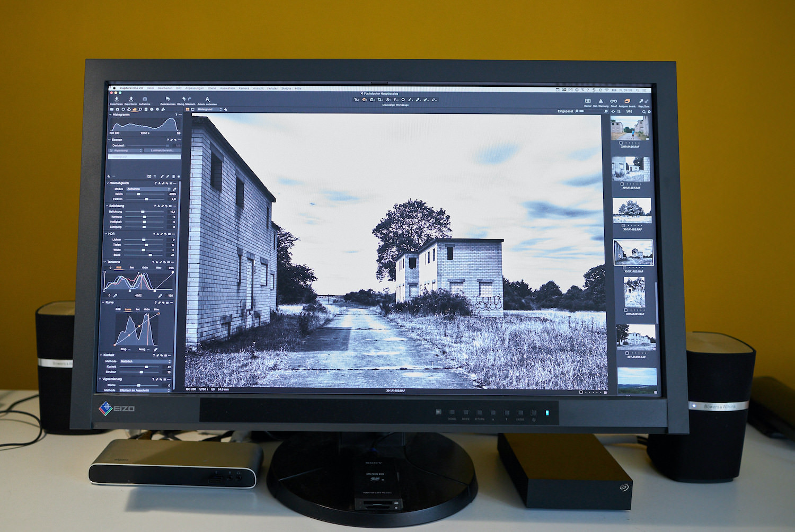Click the Importieren toolbar icon
The height and width of the screenshot is (532, 795).
[x=116, y=99]
